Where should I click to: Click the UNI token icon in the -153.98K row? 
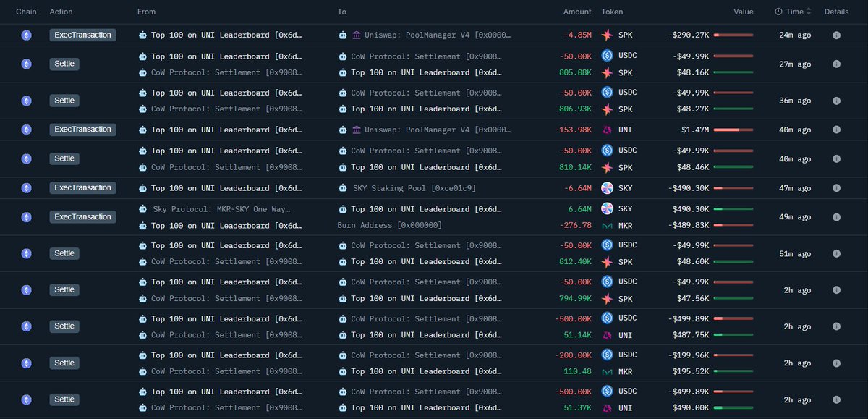[607, 130]
